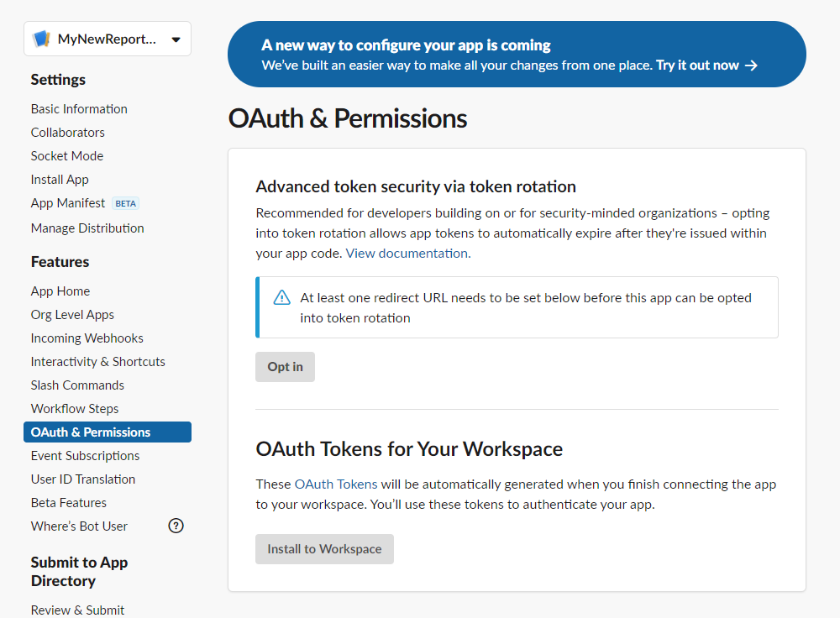This screenshot has height=618, width=840.
Task: Click the Opt in button
Action: click(285, 367)
